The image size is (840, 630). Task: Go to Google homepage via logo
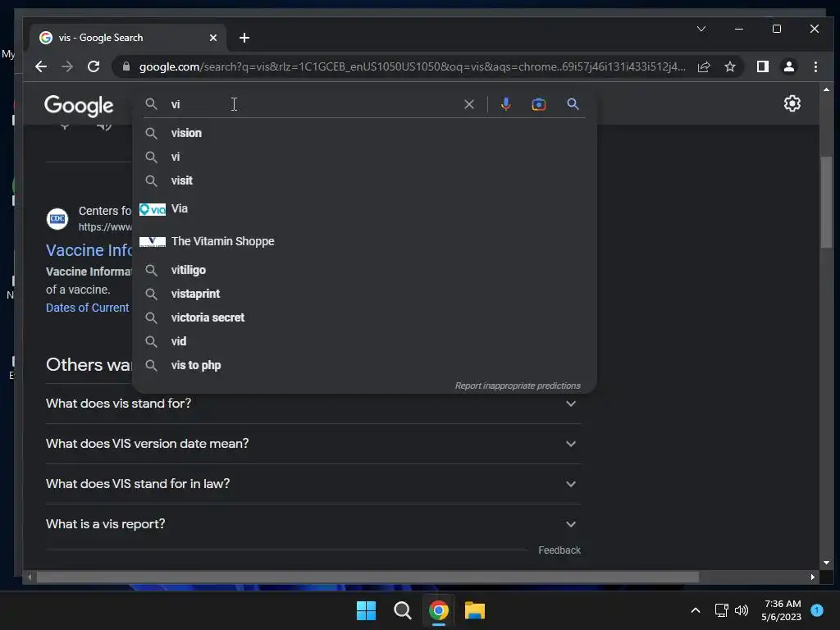pyautogui.click(x=79, y=106)
